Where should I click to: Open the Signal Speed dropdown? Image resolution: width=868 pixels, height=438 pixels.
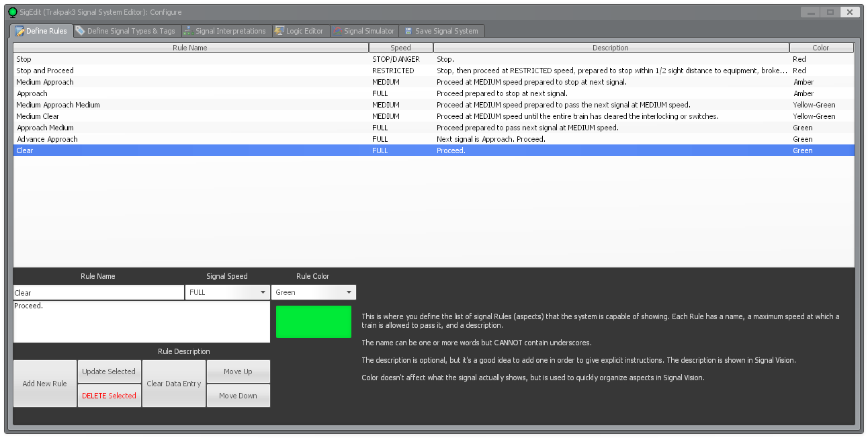[228, 292]
